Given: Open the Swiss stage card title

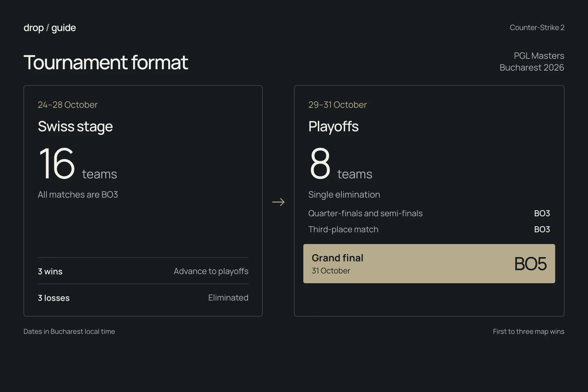Looking at the screenshot, I should [x=75, y=126].
